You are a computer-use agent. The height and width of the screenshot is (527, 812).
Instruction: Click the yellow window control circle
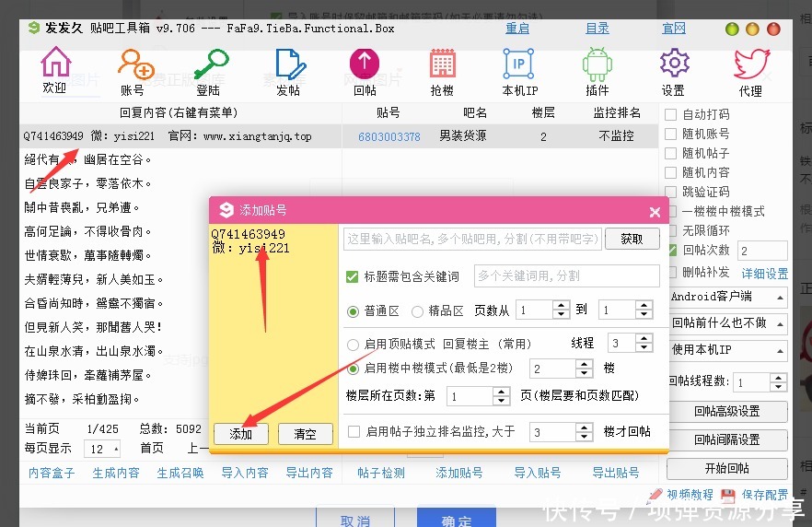[x=752, y=29]
